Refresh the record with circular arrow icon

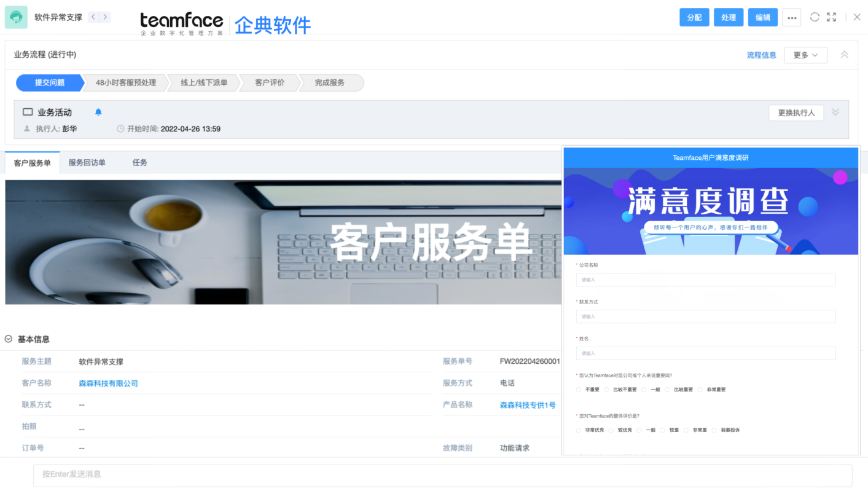pyautogui.click(x=815, y=17)
